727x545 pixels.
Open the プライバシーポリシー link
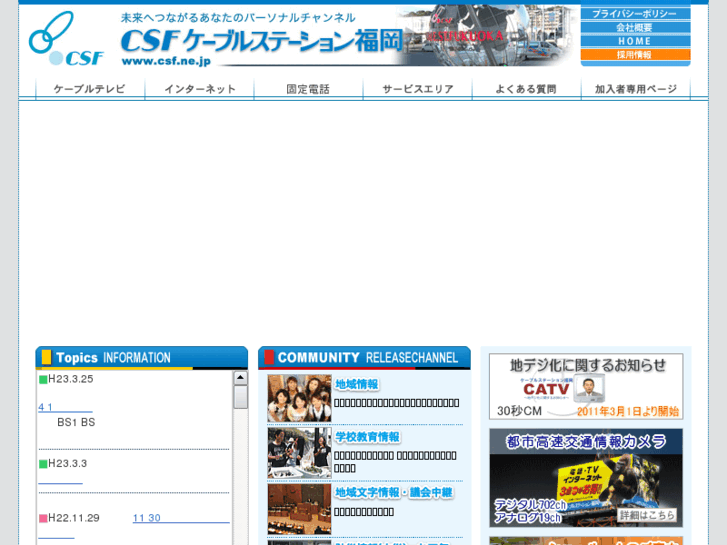click(635, 14)
